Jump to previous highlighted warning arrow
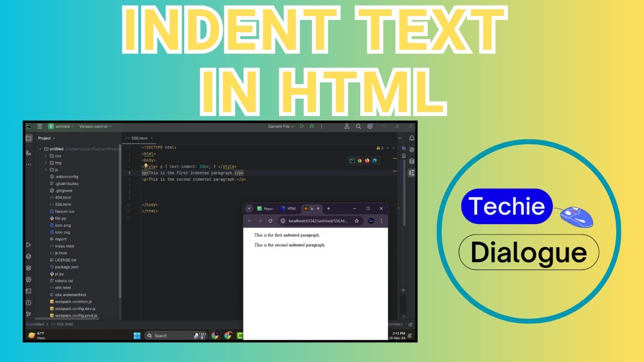The width and height of the screenshot is (644, 362). [387, 148]
